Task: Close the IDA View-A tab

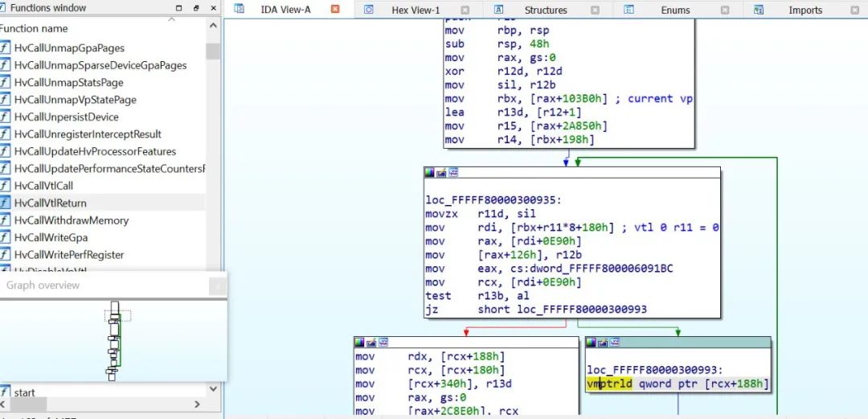Action: pyautogui.click(x=335, y=10)
